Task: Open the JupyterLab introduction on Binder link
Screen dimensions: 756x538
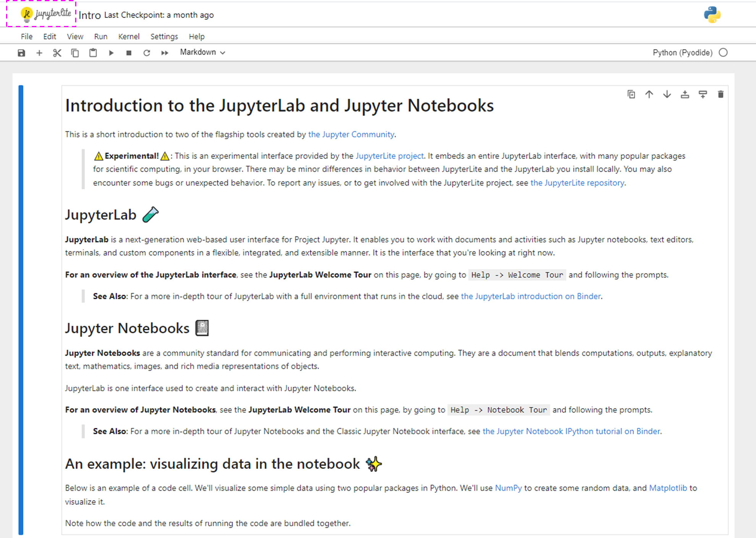Action: pyautogui.click(x=531, y=296)
